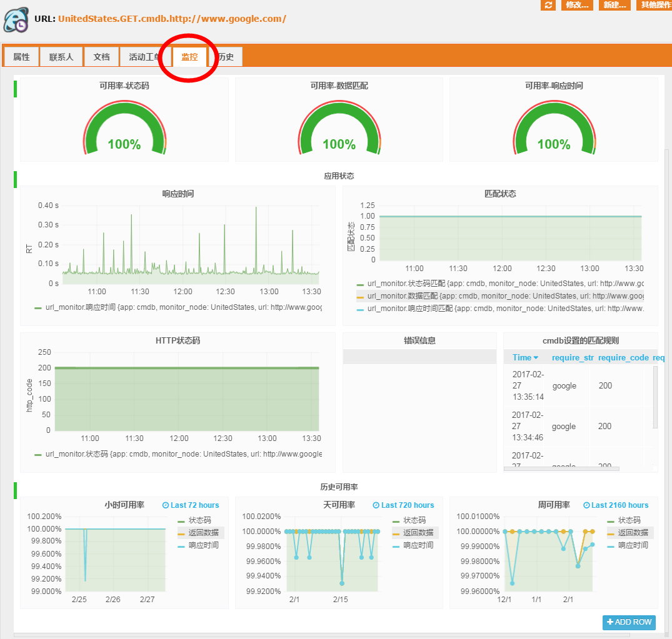Sort the table by the Time column
The width and height of the screenshot is (672, 639).
click(525, 357)
